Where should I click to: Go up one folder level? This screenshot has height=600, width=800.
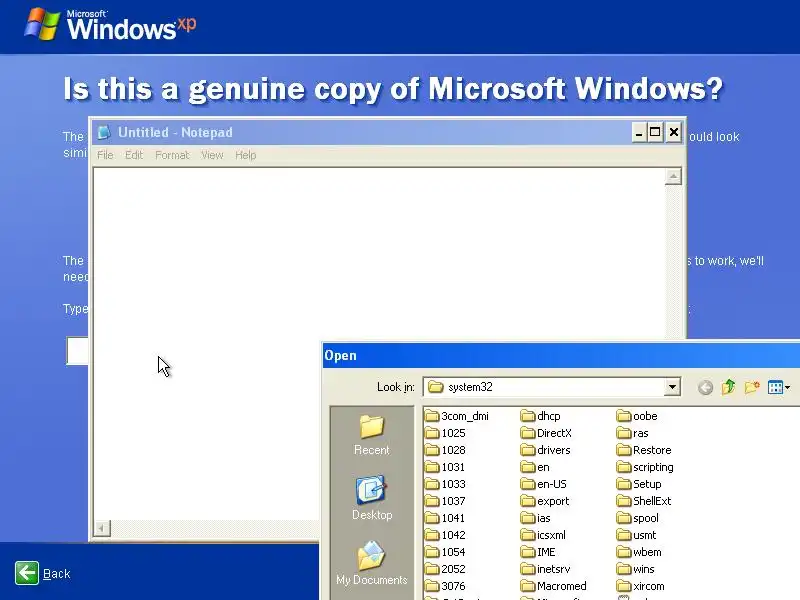[729, 387]
